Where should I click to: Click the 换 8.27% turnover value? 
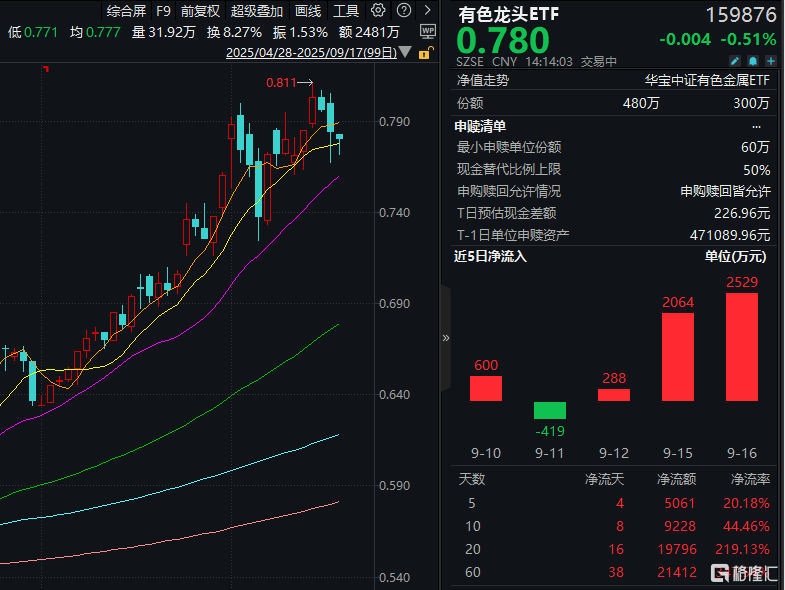(x=234, y=33)
